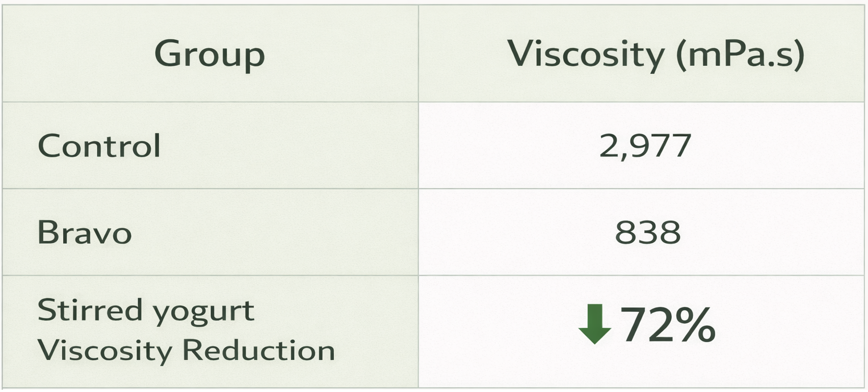868x392 pixels.
Task: Select the Bravo row label
Action: click(x=84, y=233)
